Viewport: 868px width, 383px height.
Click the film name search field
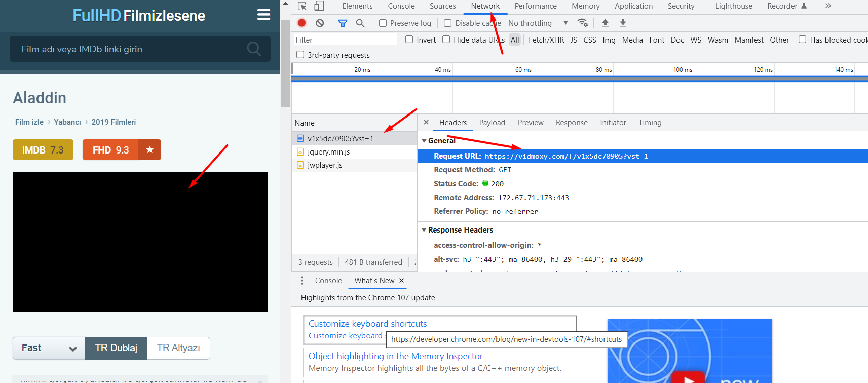pyautogui.click(x=140, y=49)
